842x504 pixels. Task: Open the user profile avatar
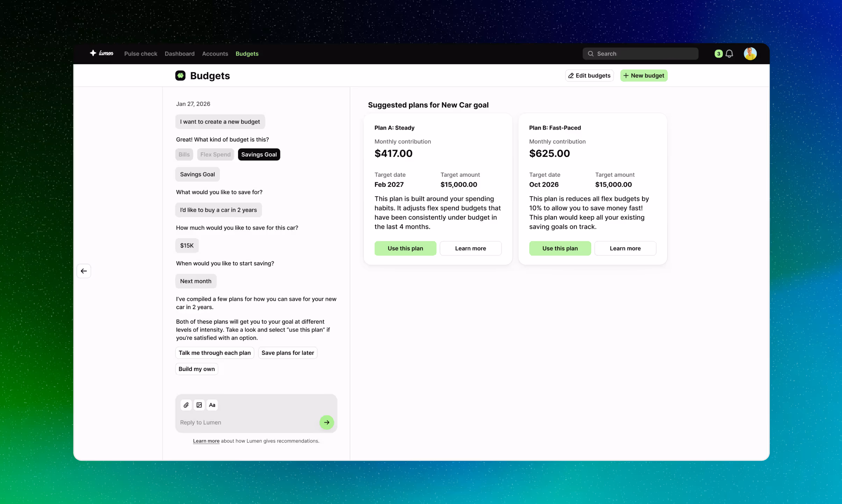tap(750, 53)
